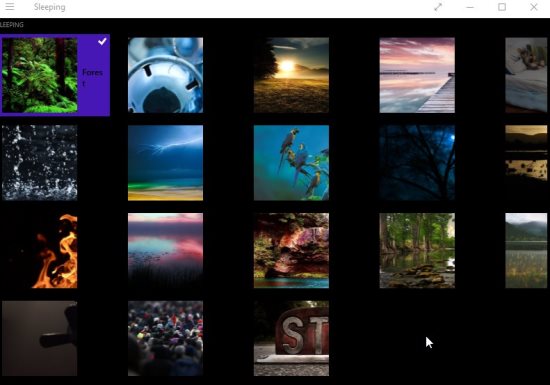The height and width of the screenshot is (385, 550).
Task: Select the lightning storm thumbnail
Action: [x=165, y=163]
